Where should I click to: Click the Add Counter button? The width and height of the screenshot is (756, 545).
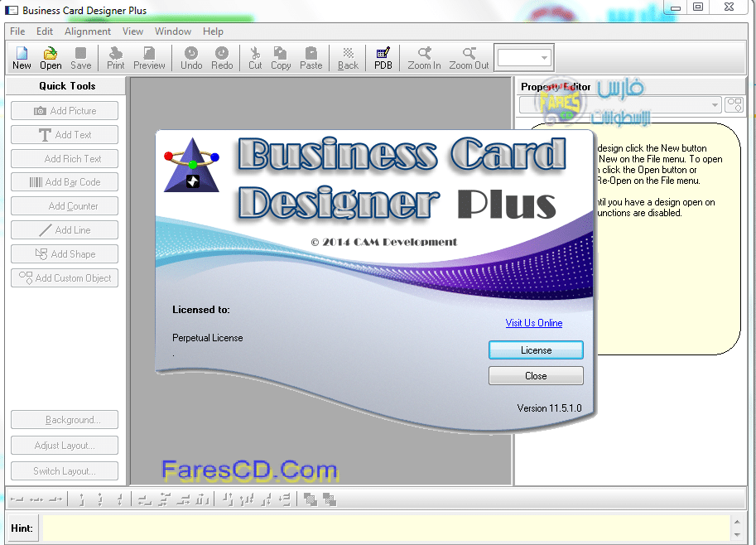(65, 206)
